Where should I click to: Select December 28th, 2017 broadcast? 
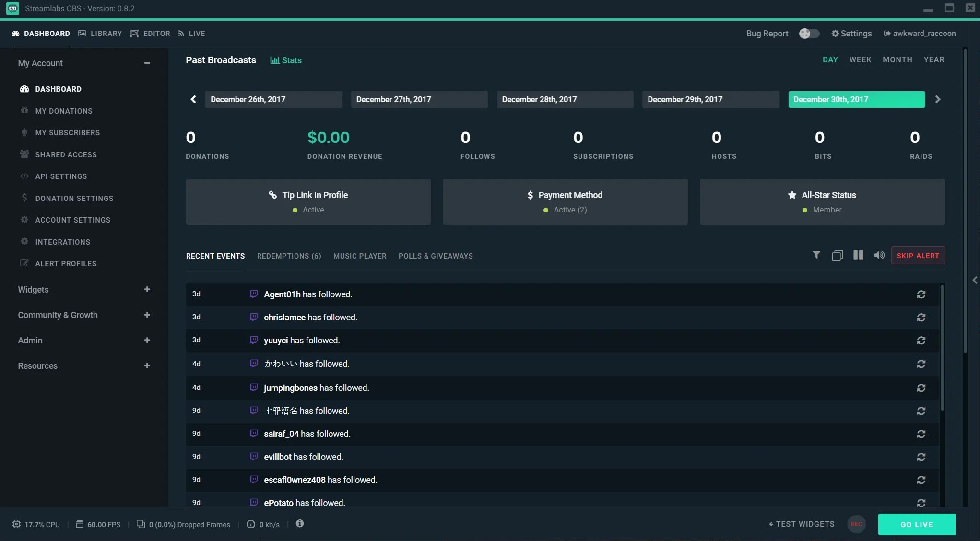565,99
